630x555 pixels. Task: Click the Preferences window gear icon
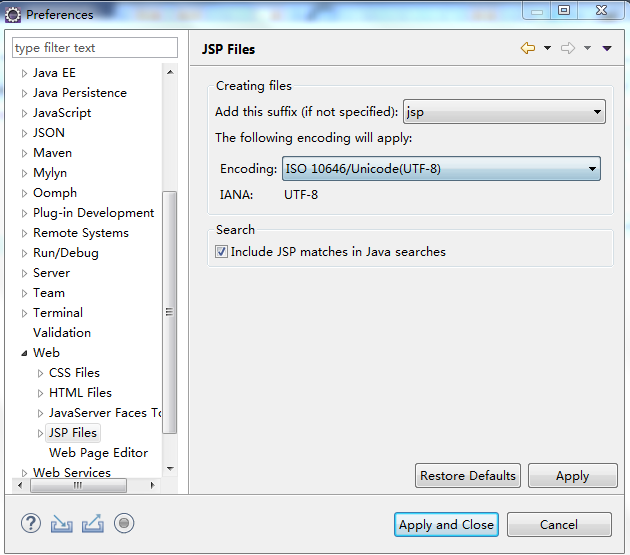tap(12, 15)
